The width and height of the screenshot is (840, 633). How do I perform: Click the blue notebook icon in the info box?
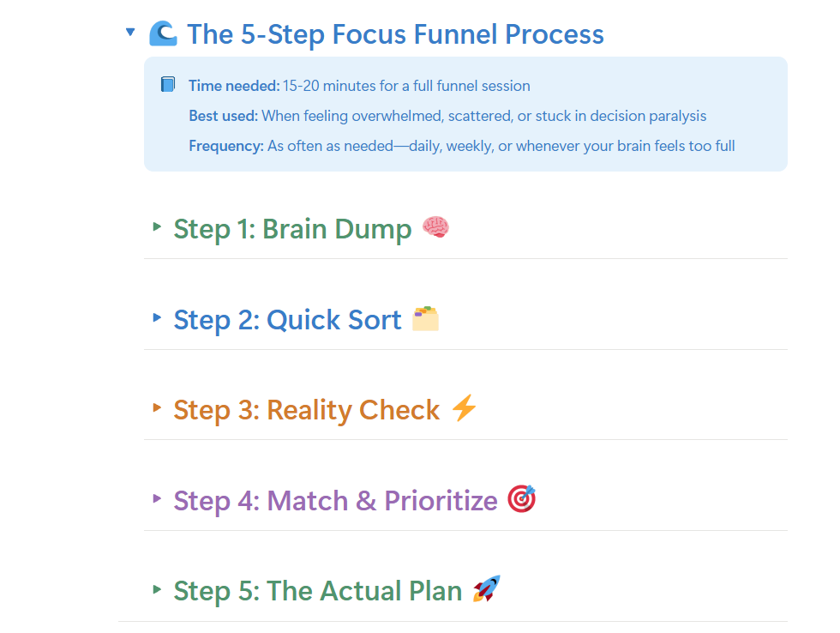tap(168, 84)
